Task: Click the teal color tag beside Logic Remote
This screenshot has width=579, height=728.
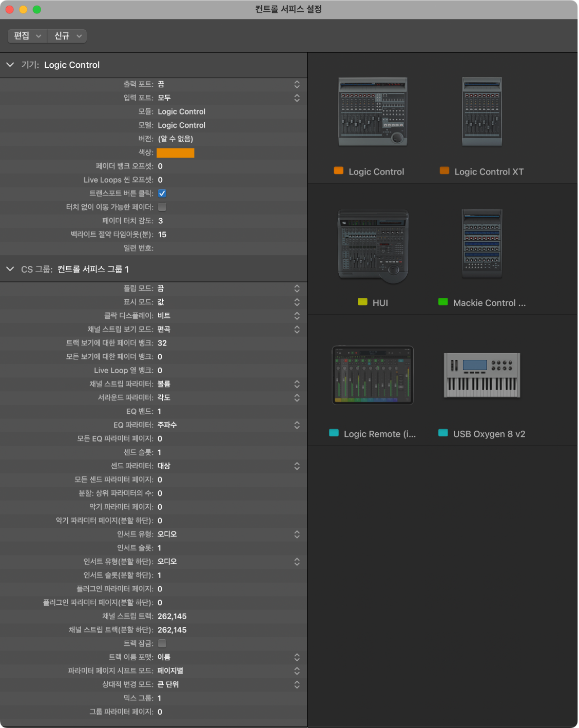Action: 334,433
